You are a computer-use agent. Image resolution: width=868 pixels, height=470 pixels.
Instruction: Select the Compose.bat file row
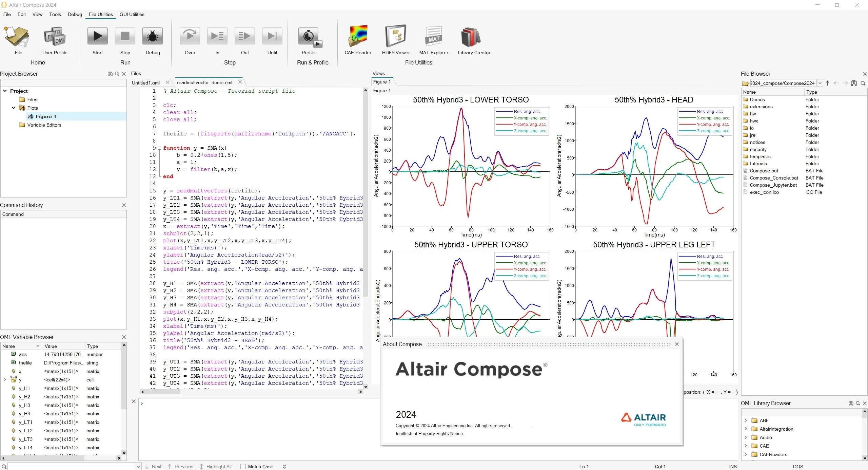(x=804, y=171)
